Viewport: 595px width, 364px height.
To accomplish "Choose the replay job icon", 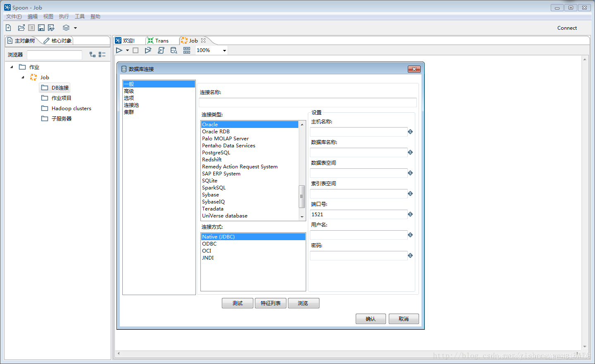I will [x=148, y=50].
